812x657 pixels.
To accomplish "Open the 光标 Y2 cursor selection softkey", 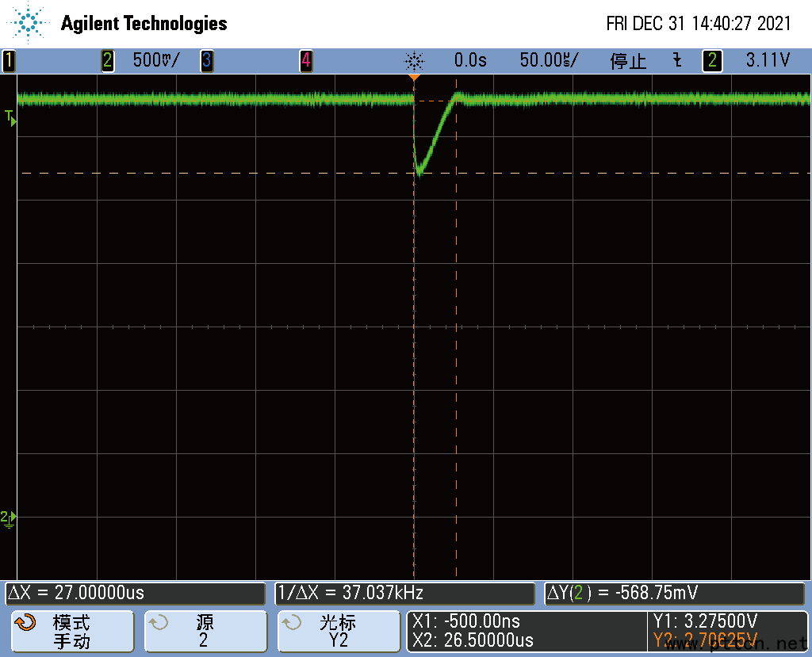I will tap(338, 632).
